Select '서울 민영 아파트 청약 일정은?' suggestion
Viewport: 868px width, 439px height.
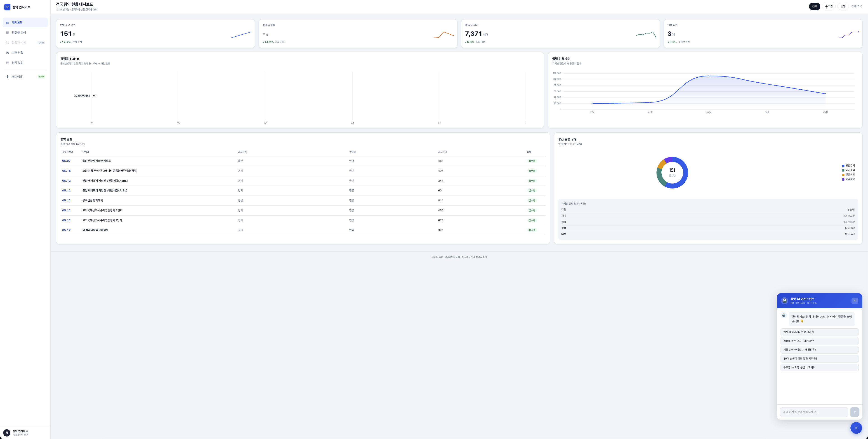coord(819,350)
